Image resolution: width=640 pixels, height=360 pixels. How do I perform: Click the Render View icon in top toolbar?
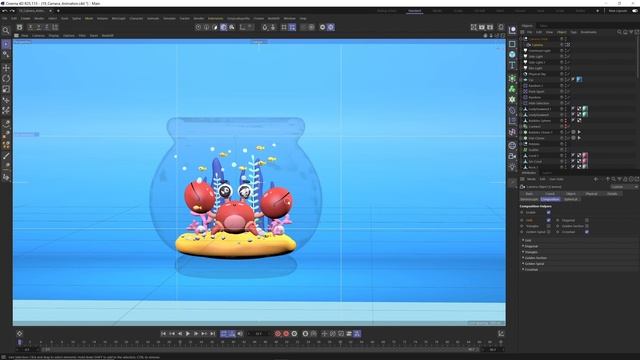[473, 27]
